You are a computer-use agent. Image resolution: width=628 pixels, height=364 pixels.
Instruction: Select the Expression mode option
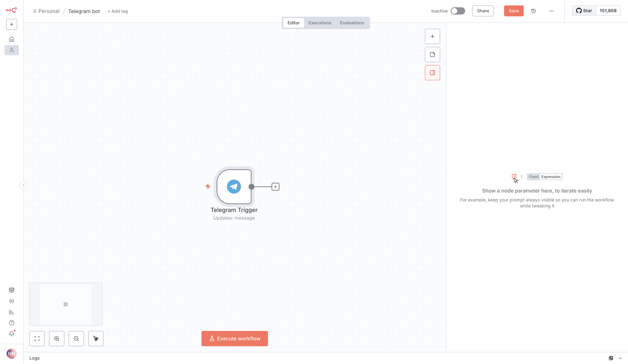(x=550, y=177)
